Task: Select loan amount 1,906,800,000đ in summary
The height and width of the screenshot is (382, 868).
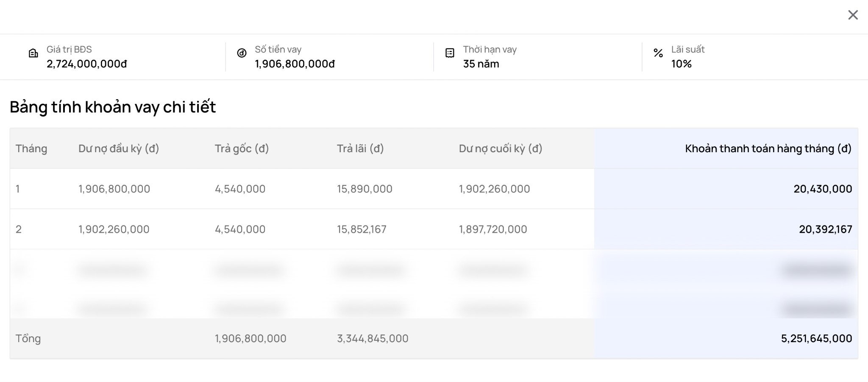Action: pos(295,64)
